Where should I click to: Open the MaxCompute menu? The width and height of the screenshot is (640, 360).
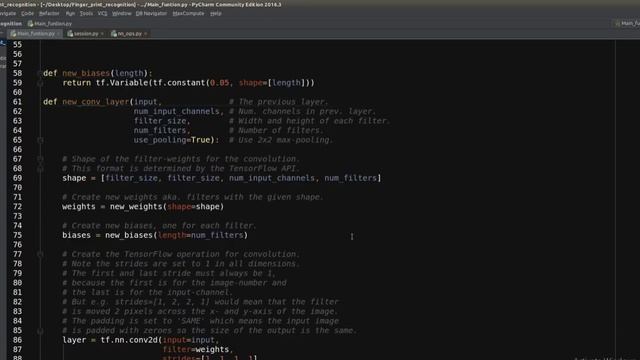[188, 13]
